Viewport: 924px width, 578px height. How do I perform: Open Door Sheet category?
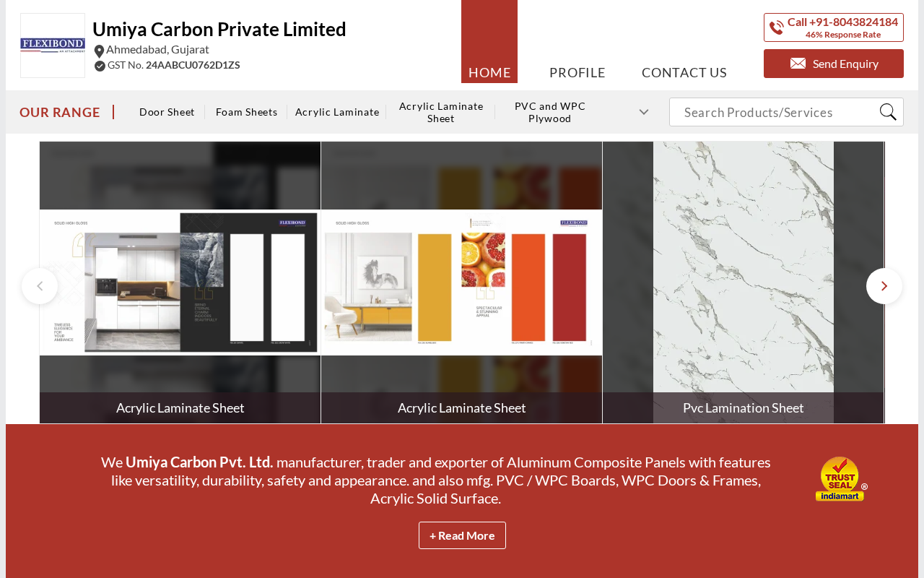(x=167, y=112)
